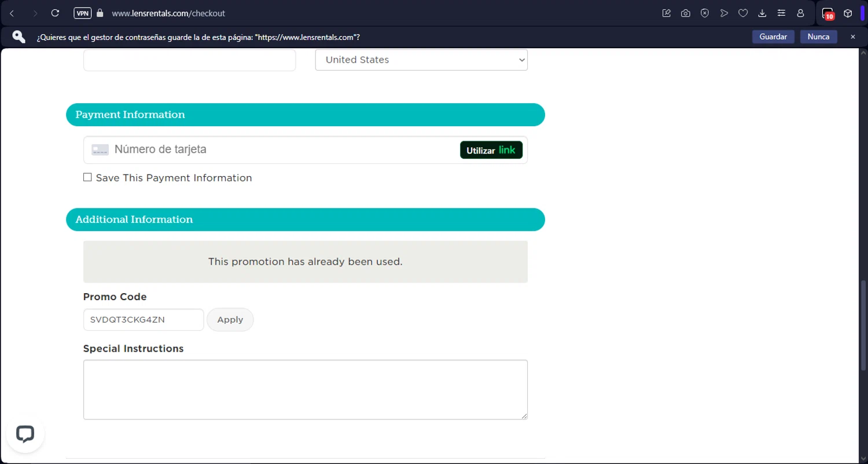Click Guardar to save the password

tap(773, 37)
